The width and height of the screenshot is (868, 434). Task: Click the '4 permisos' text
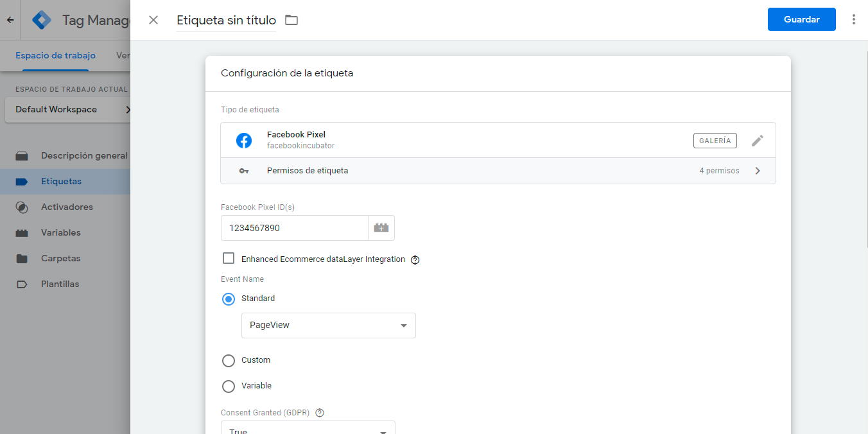pos(719,171)
